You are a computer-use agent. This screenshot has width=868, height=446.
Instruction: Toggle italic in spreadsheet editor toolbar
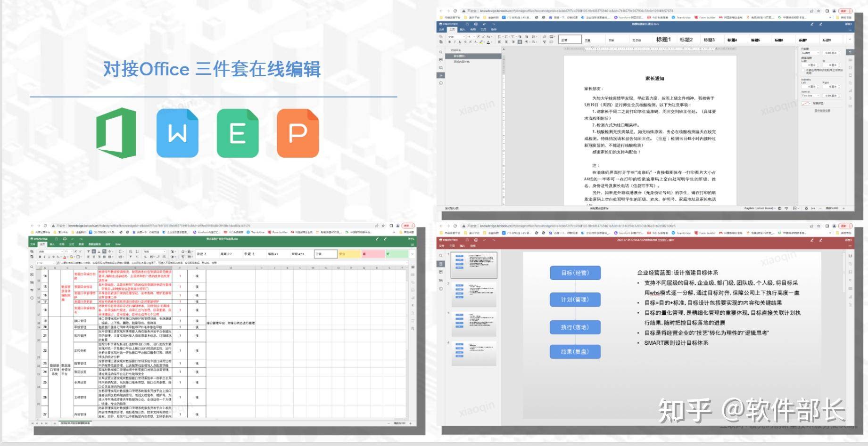[x=44, y=257]
